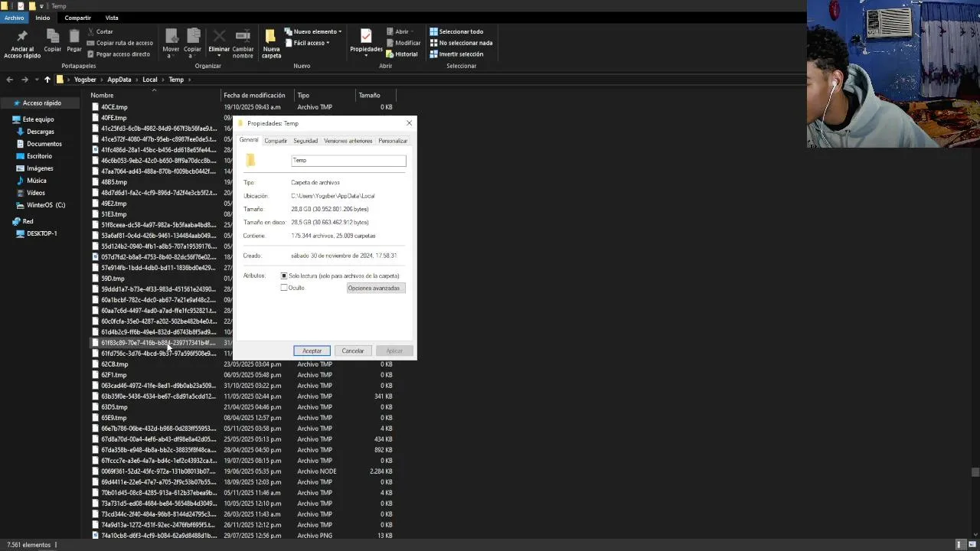Click Pegar acceso directo
This screenshot has width=980, height=551.
119,54
